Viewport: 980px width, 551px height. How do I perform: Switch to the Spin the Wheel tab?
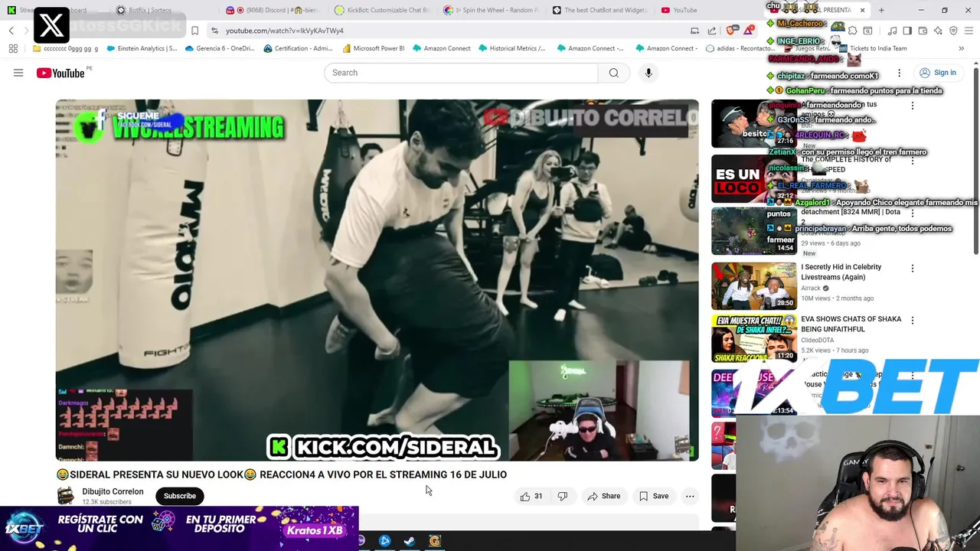pyautogui.click(x=492, y=10)
